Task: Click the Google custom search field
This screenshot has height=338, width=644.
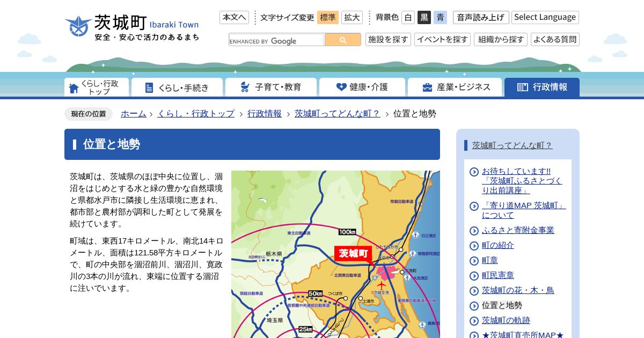Action: click(x=276, y=40)
